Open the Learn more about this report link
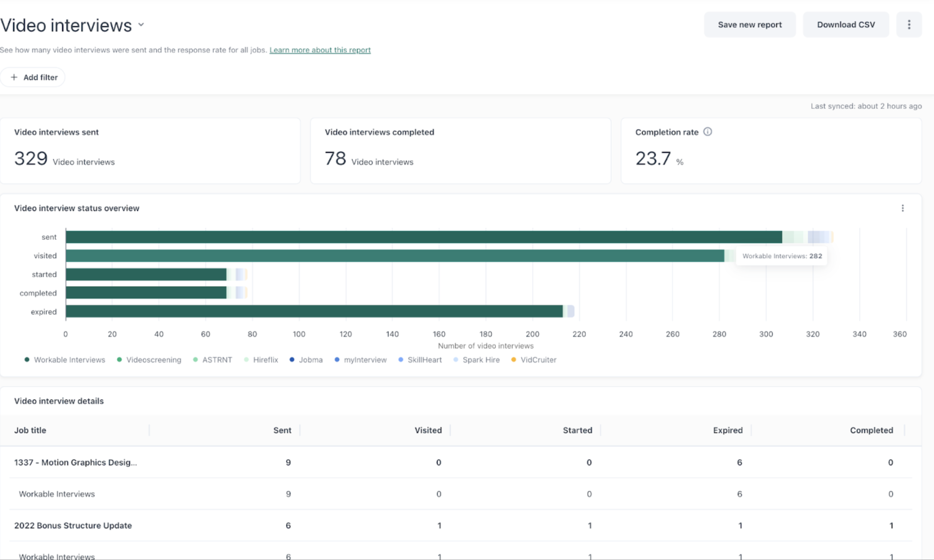This screenshot has height=560, width=934. (x=320, y=50)
